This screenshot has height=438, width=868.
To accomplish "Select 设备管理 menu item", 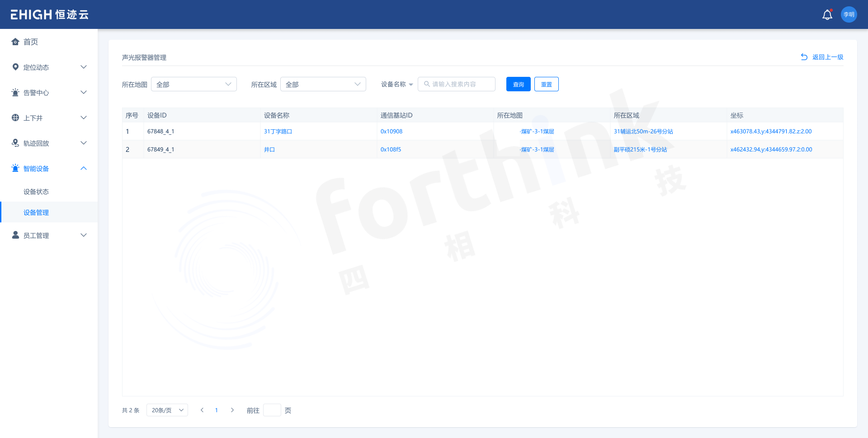I will click(36, 212).
